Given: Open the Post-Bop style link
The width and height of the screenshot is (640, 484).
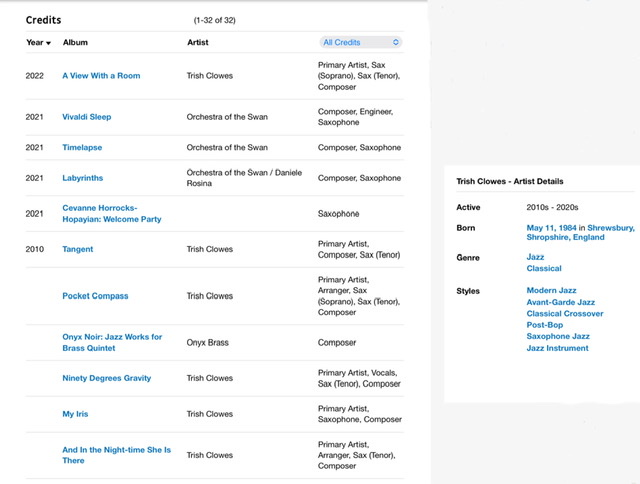Looking at the screenshot, I should pos(544,325).
